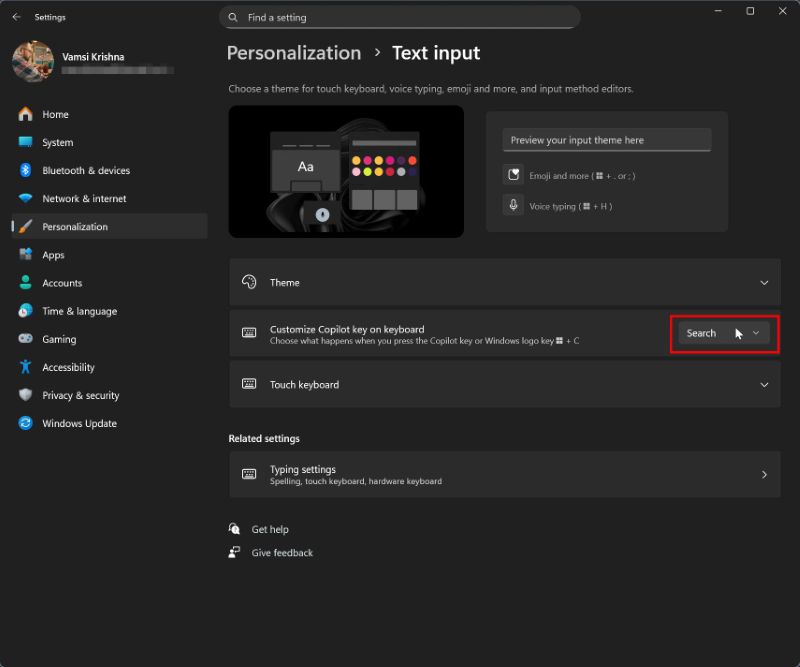Click the Find a setting search box
This screenshot has width=800, height=667.
coord(400,17)
